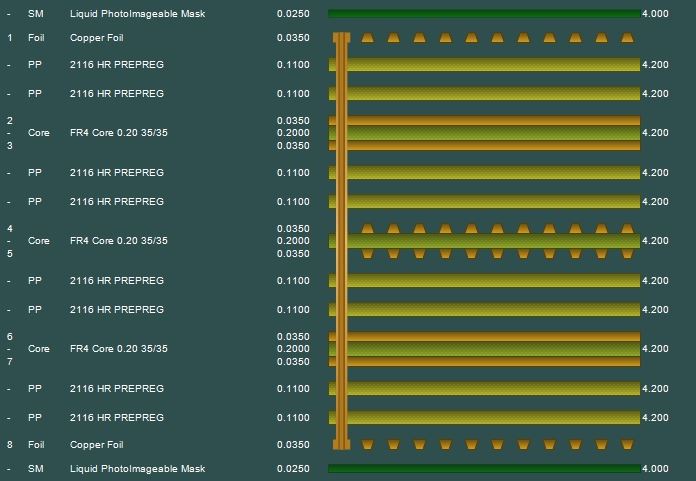
Task: Click layer number 4 in the stackup
Action: tap(10, 229)
